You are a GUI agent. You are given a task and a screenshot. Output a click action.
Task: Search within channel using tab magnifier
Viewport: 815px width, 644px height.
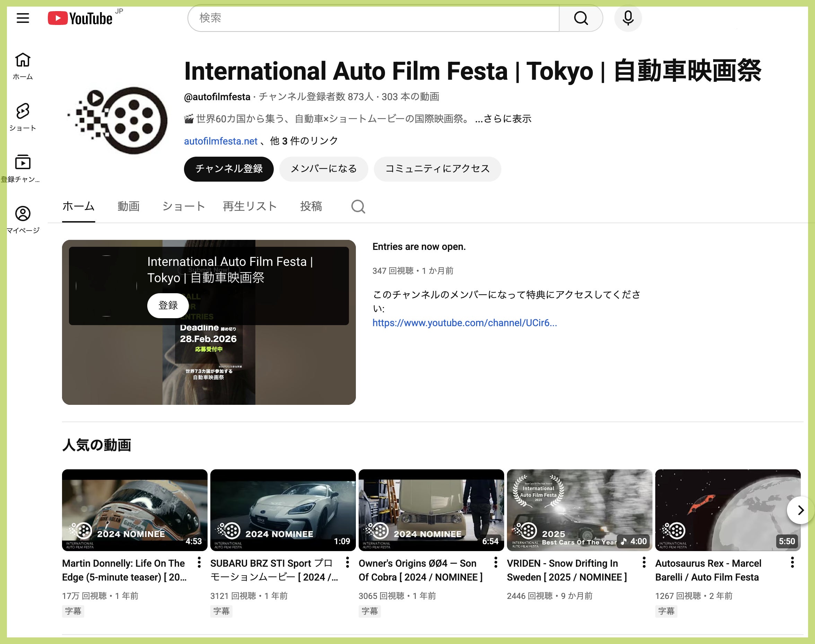(x=358, y=207)
